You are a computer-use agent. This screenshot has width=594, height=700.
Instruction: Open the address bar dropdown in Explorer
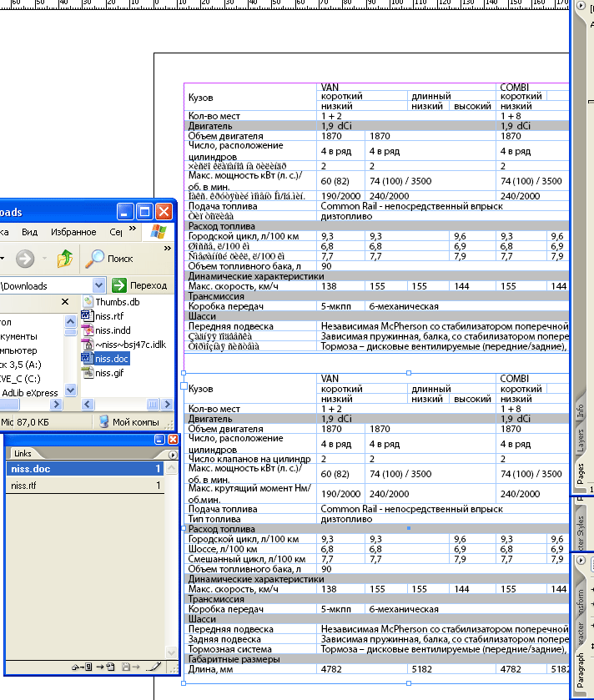(x=98, y=285)
